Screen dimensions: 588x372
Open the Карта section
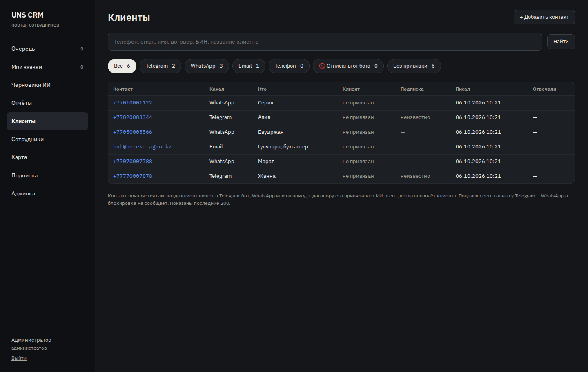coord(47,157)
